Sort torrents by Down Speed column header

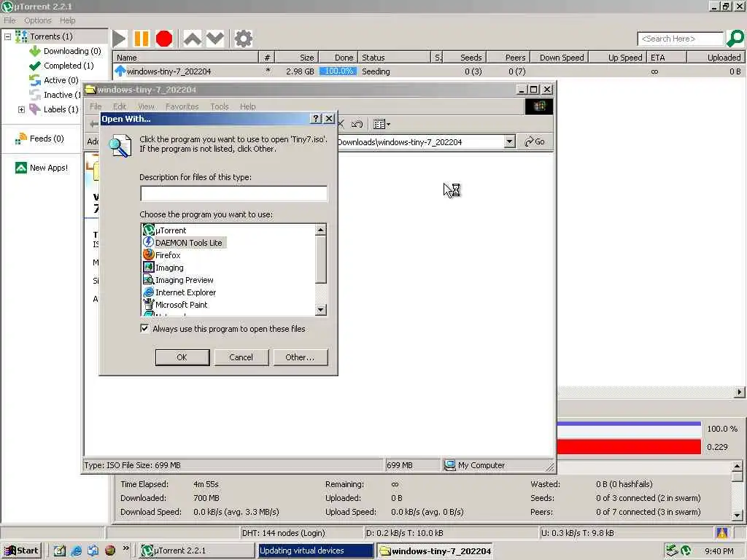(x=560, y=58)
